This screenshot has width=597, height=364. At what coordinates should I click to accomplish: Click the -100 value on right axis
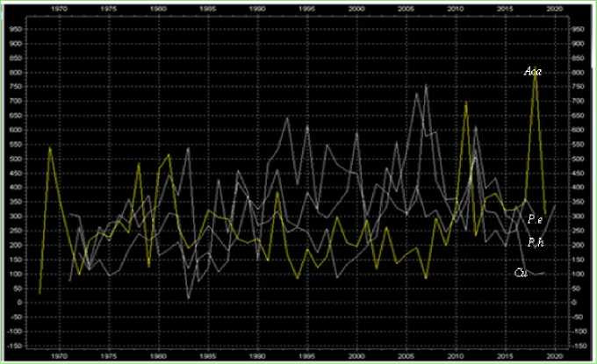click(579, 332)
